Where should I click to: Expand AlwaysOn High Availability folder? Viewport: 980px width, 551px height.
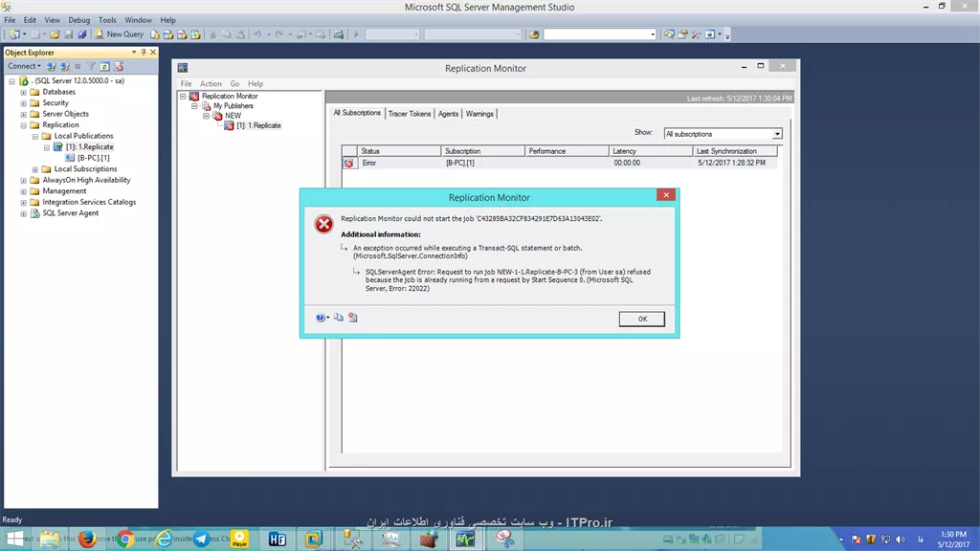tap(23, 181)
